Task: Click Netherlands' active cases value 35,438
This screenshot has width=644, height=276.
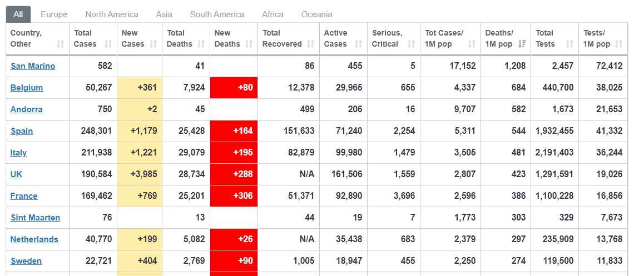Action: (x=349, y=239)
